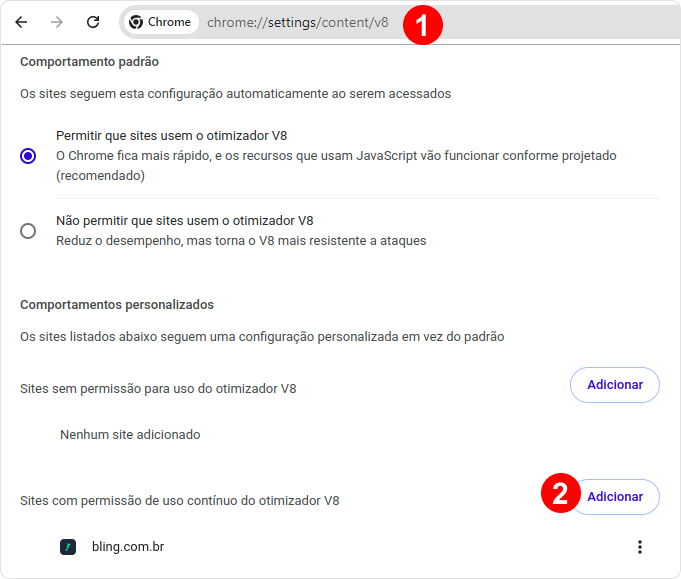Click 'Sites sem permissão para uso do otimizador V8'
This screenshot has height=579, width=681.
point(158,389)
